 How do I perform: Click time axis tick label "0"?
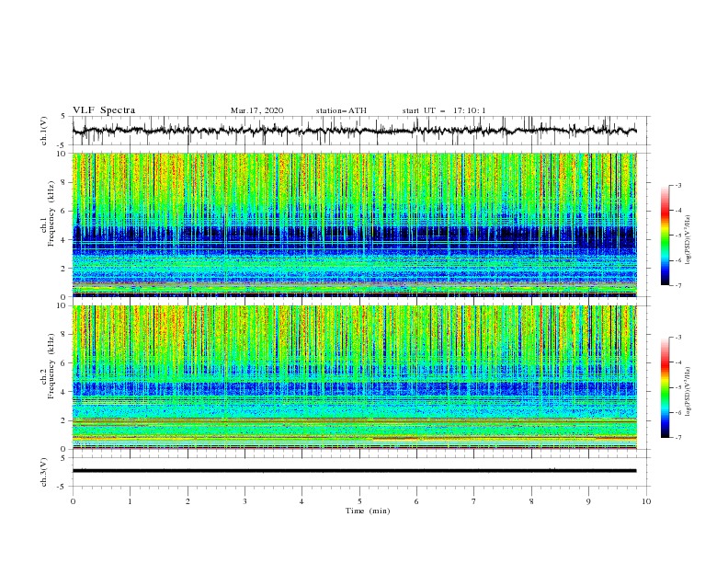[73, 501]
